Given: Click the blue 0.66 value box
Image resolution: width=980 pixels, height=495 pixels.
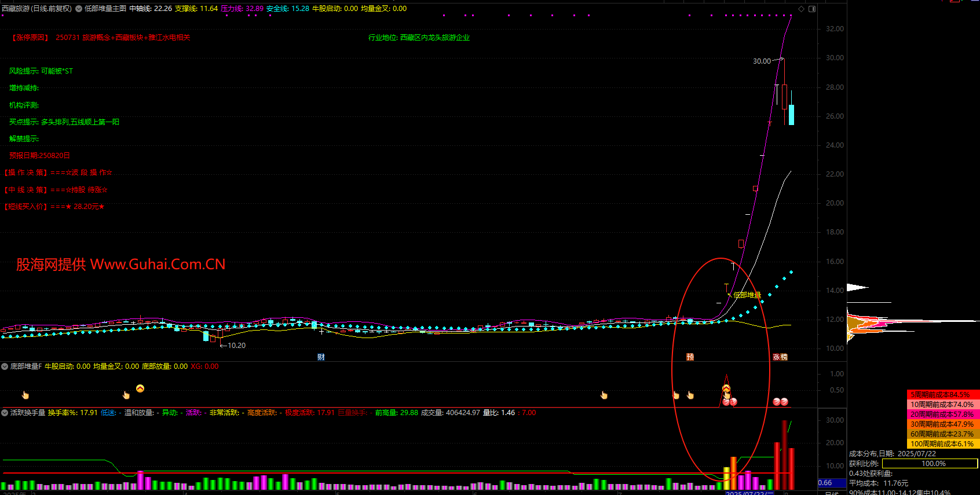Looking at the screenshot, I should 832,483.
